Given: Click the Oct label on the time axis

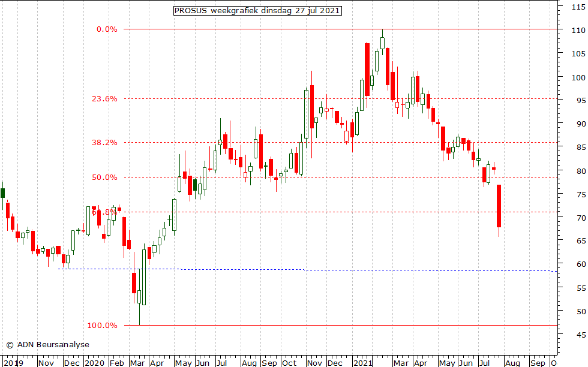Looking at the screenshot, I should point(289,362).
